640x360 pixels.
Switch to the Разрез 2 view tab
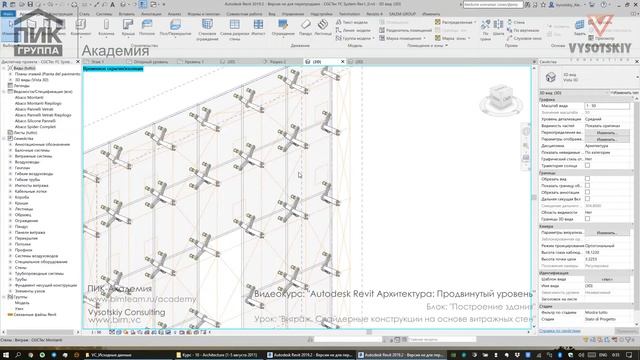point(278,62)
